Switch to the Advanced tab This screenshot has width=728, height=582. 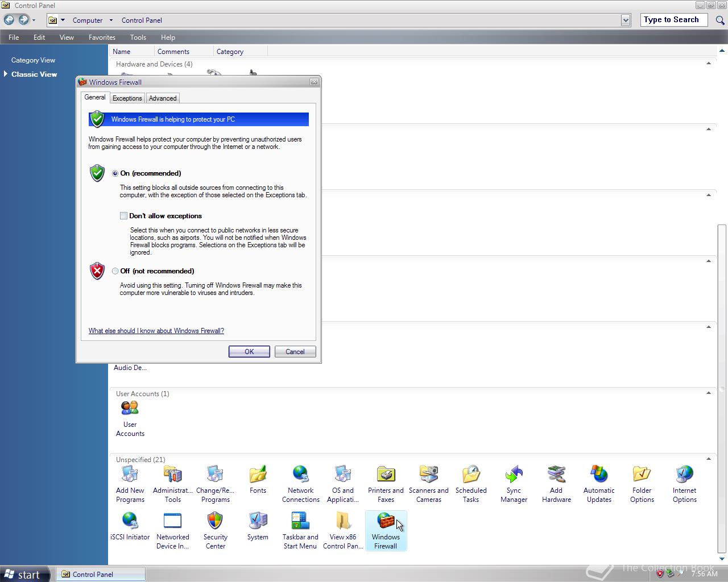(x=163, y=98)
